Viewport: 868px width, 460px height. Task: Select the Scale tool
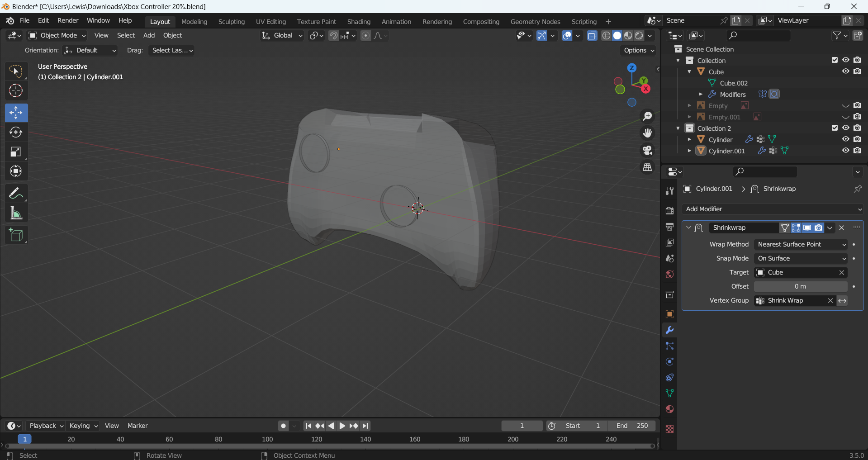16,152
